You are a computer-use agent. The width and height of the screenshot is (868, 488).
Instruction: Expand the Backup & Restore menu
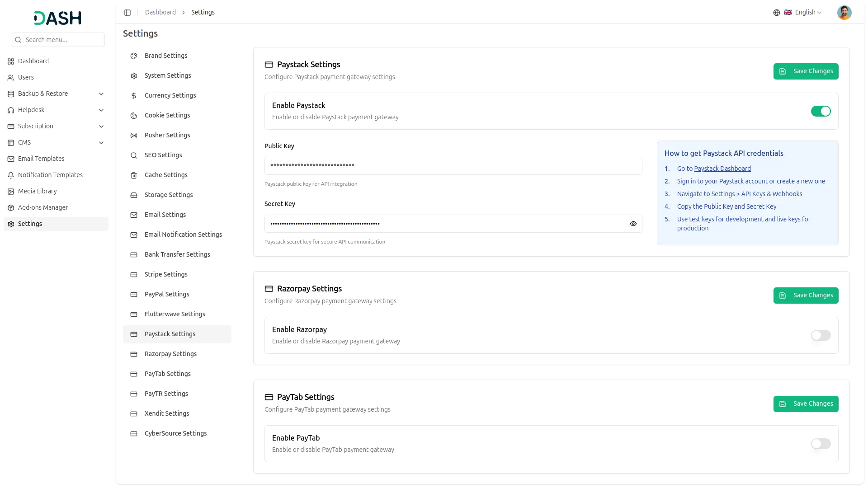point(101,94)
